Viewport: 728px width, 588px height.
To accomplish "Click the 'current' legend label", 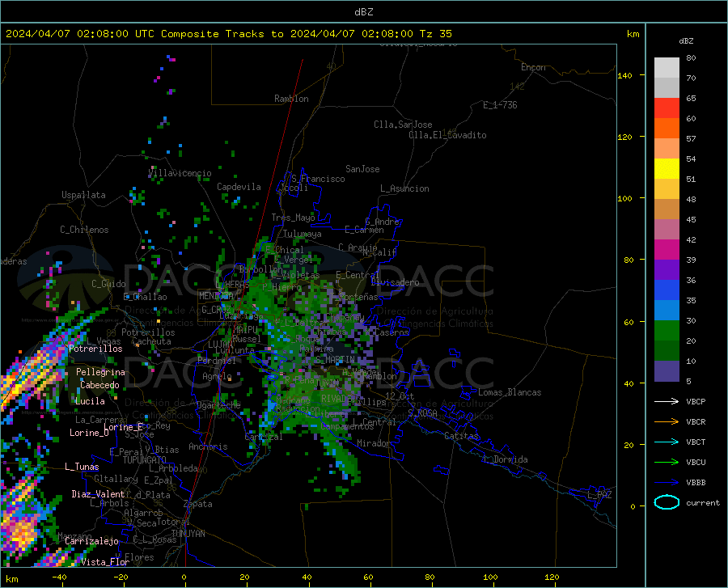I will (x=703, y=502).
